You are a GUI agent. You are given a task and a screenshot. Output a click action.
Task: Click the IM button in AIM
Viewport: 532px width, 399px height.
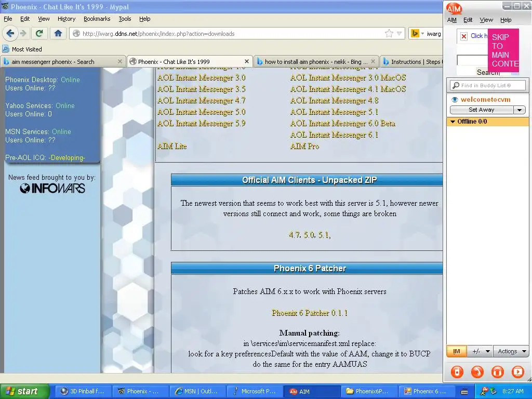457,352
